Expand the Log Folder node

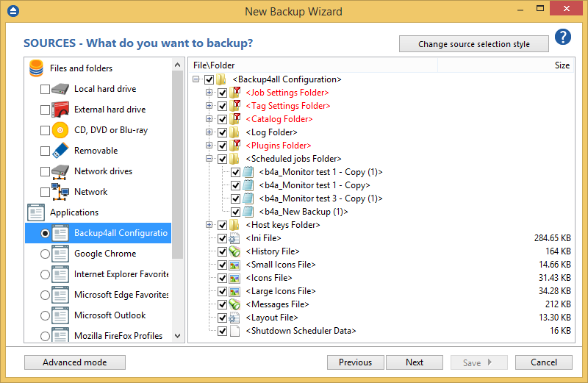coord(209,132)
